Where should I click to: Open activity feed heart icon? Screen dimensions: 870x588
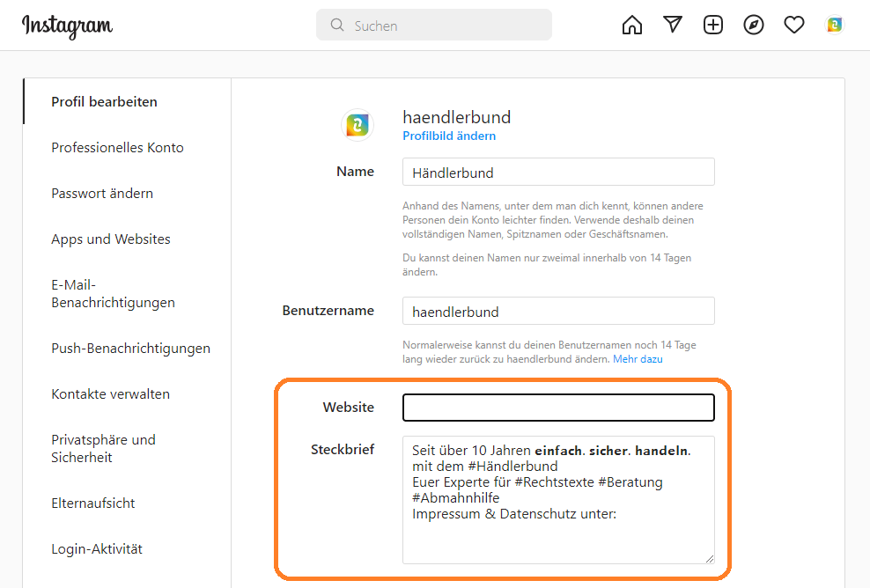click(x=794, y=25)
